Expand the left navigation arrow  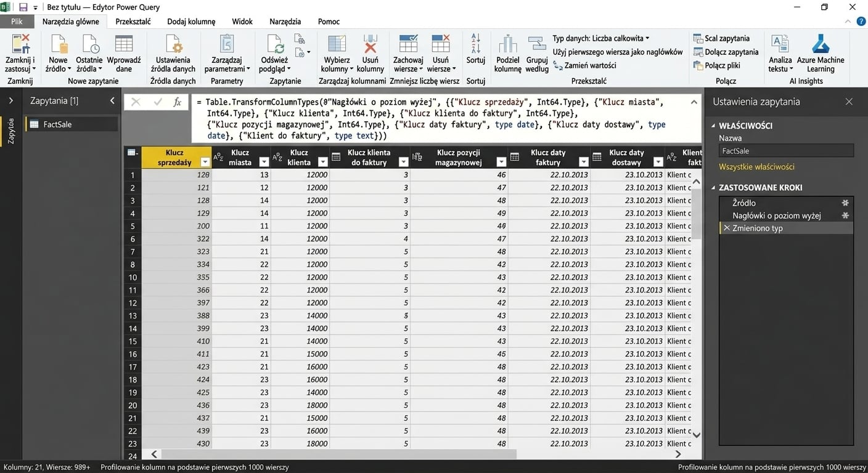[10, 100]
